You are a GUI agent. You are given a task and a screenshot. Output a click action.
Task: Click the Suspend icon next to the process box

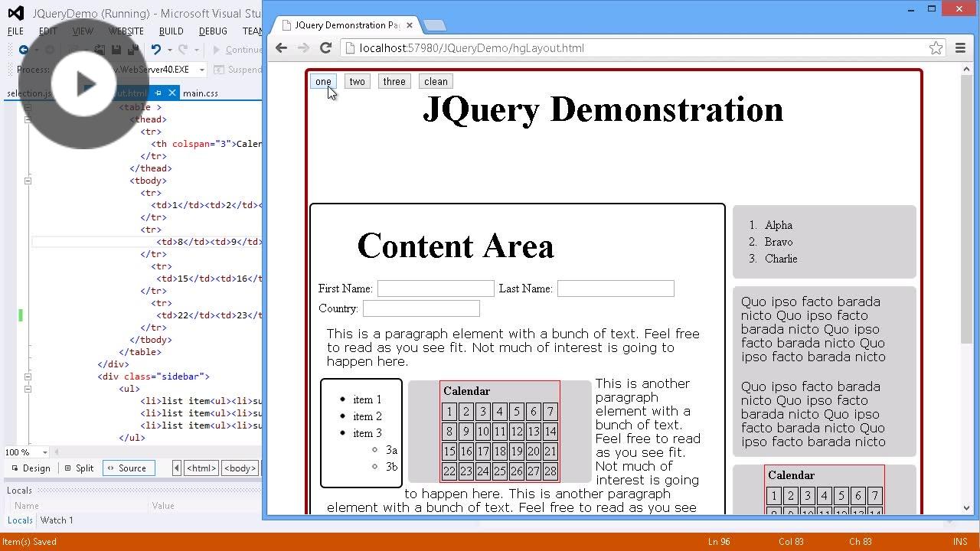(219, 69)
